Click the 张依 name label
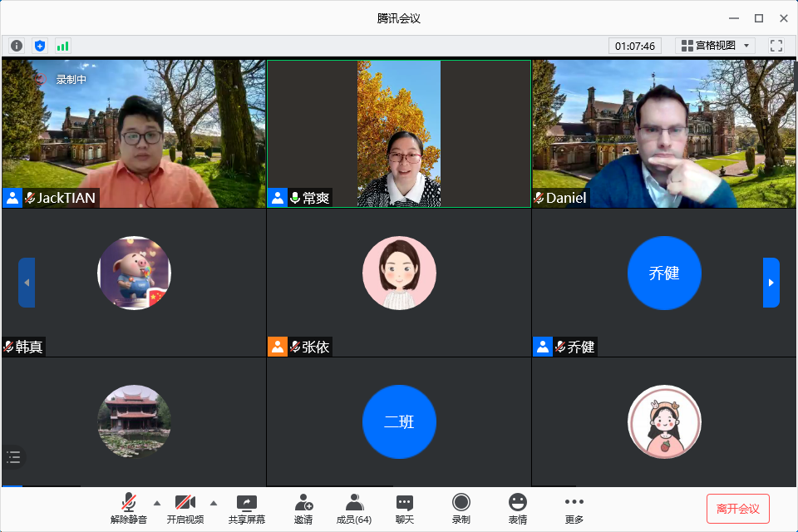The image size is (798, 532). coord(316,347)
